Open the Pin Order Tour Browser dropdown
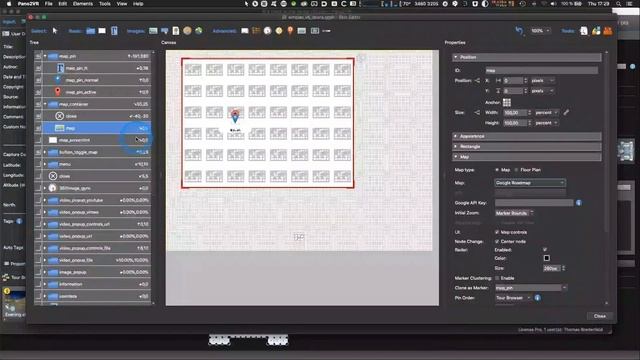Viewport: 640px width, 360px height. click(x=513, y=298)
